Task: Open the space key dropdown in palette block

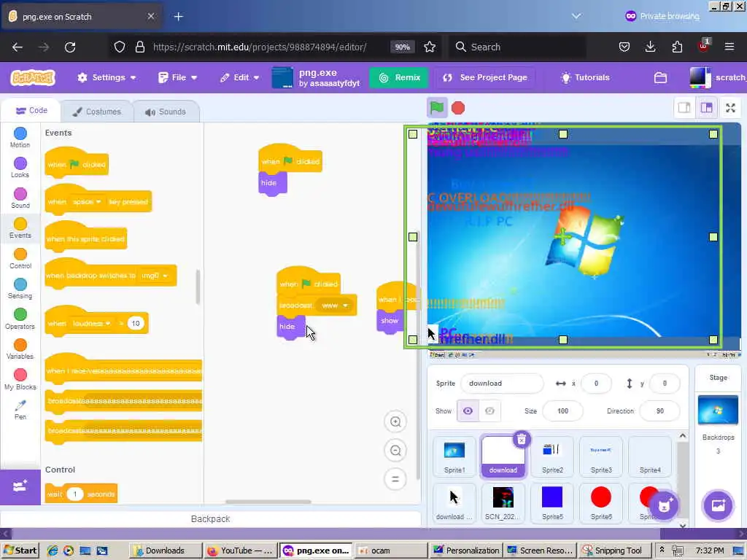Action: [87, 202]
